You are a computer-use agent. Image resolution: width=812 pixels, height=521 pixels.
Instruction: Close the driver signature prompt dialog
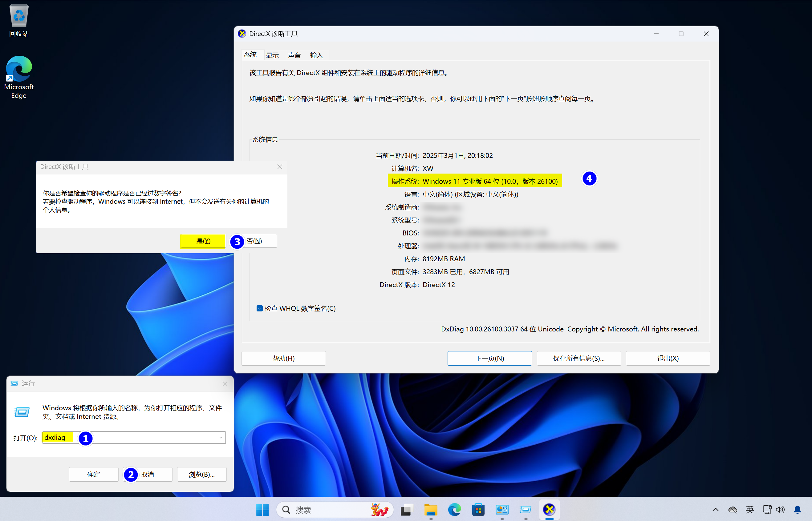[x=280, y=167]
